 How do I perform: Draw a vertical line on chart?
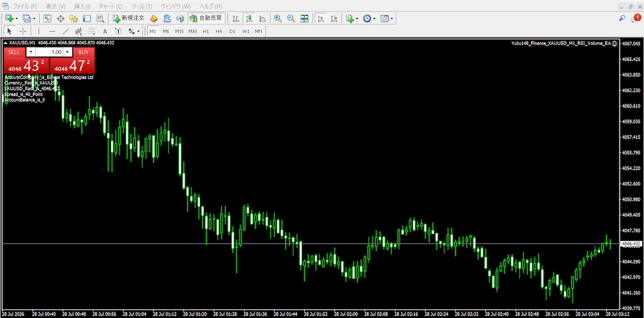(39, 31)
